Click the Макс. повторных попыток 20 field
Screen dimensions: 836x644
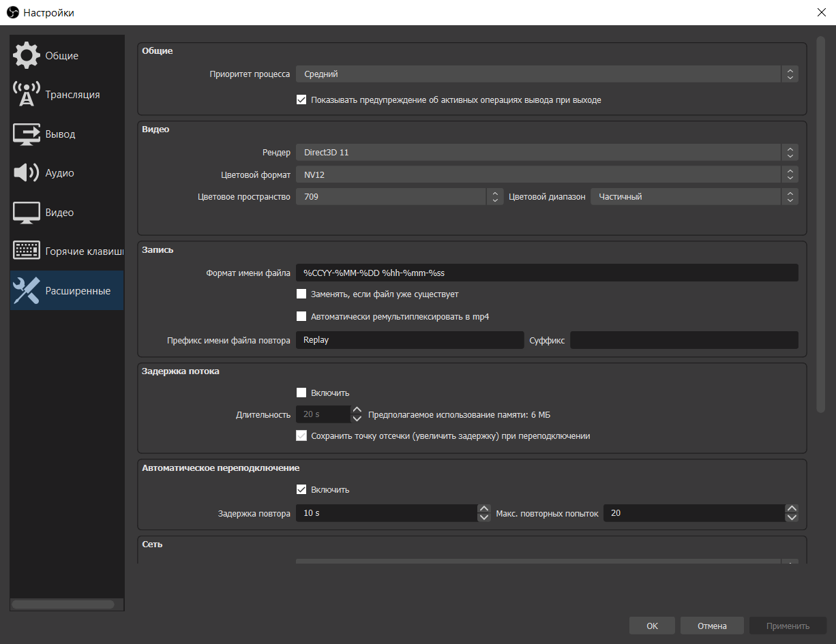tap(694, 513)
